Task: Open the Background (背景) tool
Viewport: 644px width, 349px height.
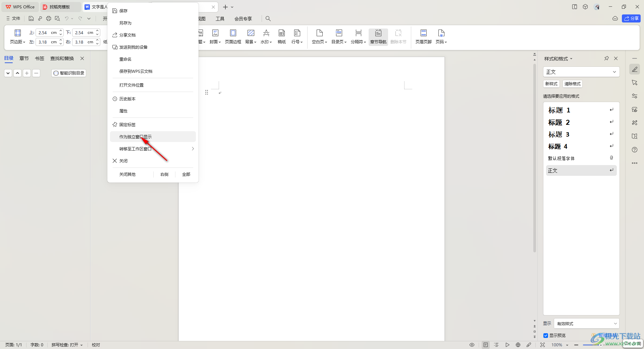Action: tap(251, 37)
